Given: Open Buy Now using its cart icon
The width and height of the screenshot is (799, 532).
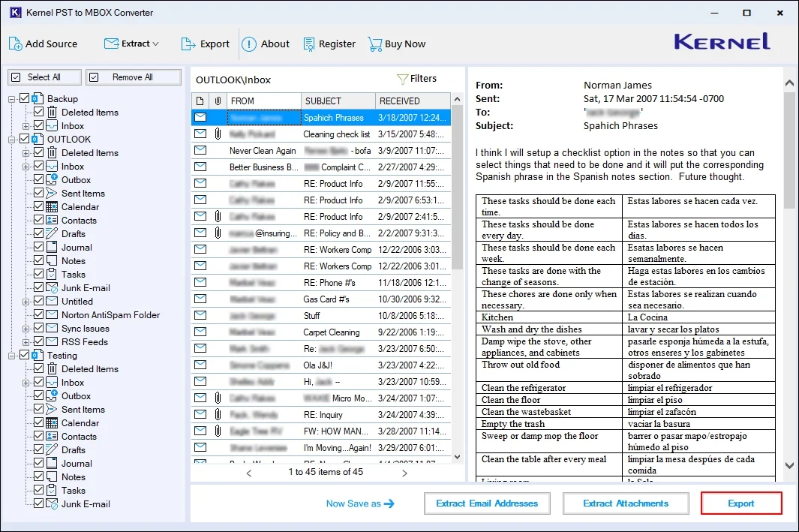Looking at the screenshot, I should click(373, 44).
